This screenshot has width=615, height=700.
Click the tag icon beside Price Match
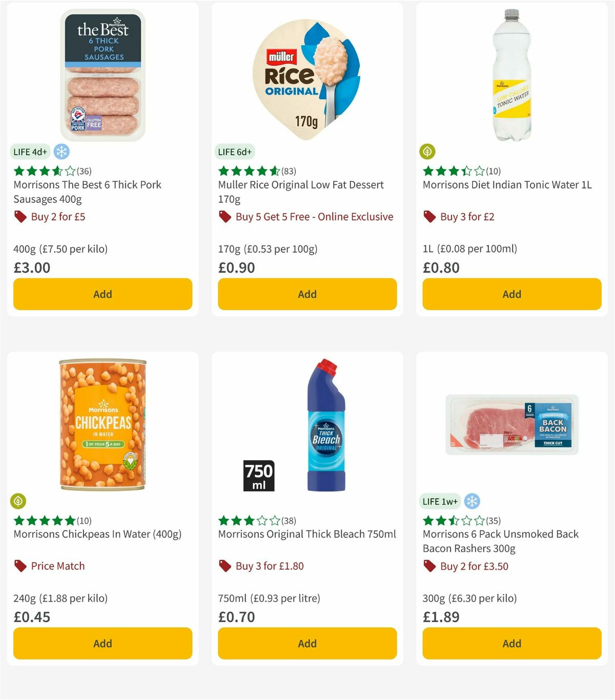point(20,566)
